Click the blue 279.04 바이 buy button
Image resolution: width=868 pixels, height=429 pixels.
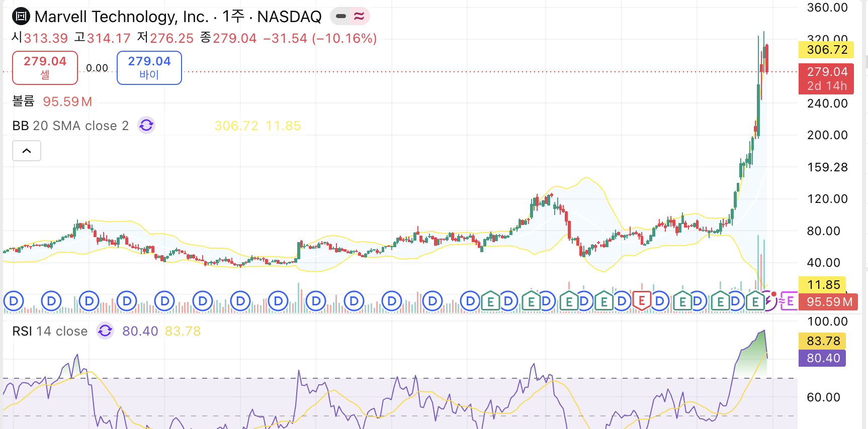[149, 68]
